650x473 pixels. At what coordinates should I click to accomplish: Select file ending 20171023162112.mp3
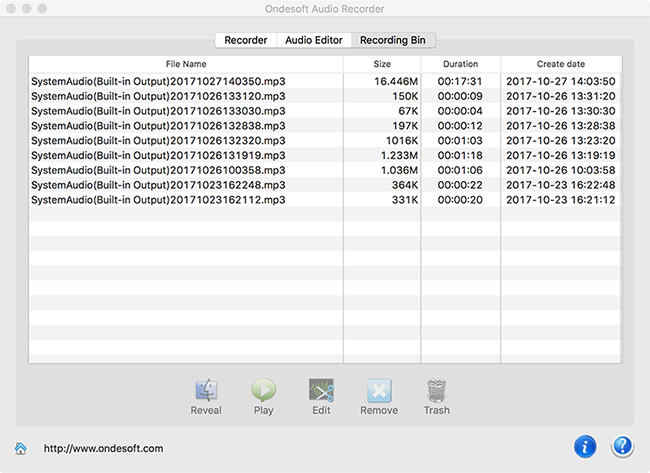pos(158,200)
